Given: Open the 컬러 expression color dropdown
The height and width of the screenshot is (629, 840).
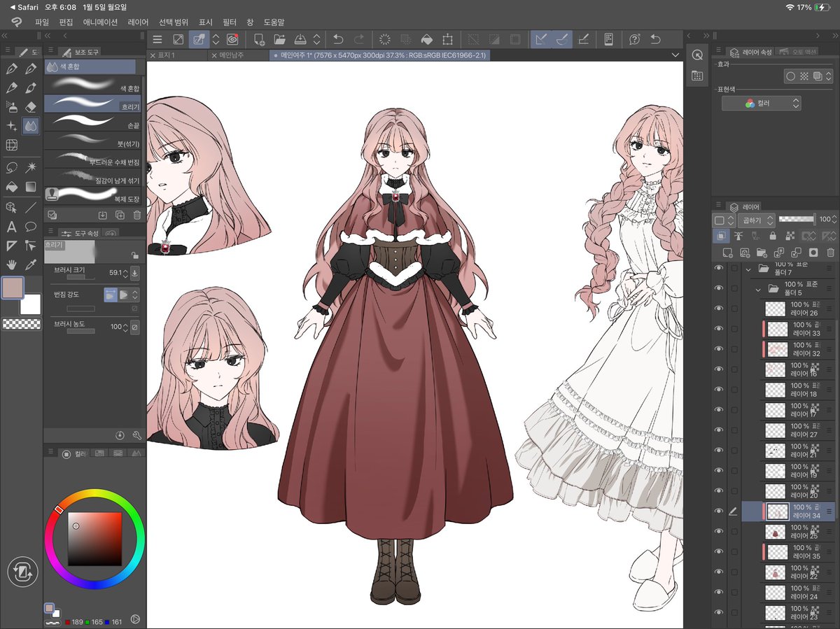Looking at the screenshot, I should (x=761, y=103).
